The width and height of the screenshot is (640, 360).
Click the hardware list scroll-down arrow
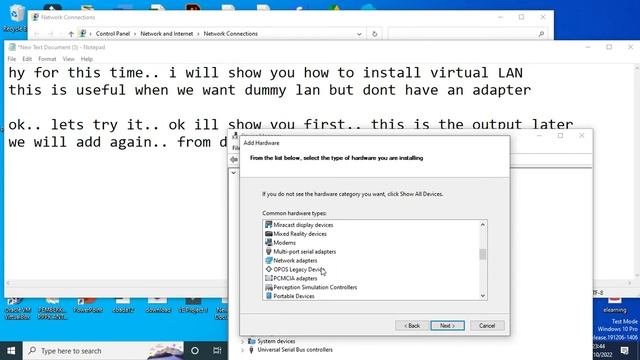pyautogui.click(x=483, y=296)
